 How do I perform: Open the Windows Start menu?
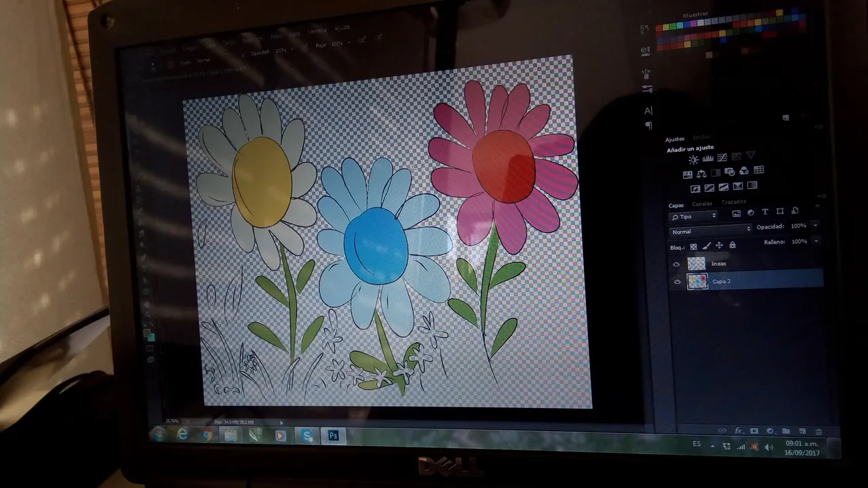pyautogui.click(x=158, y=434)
